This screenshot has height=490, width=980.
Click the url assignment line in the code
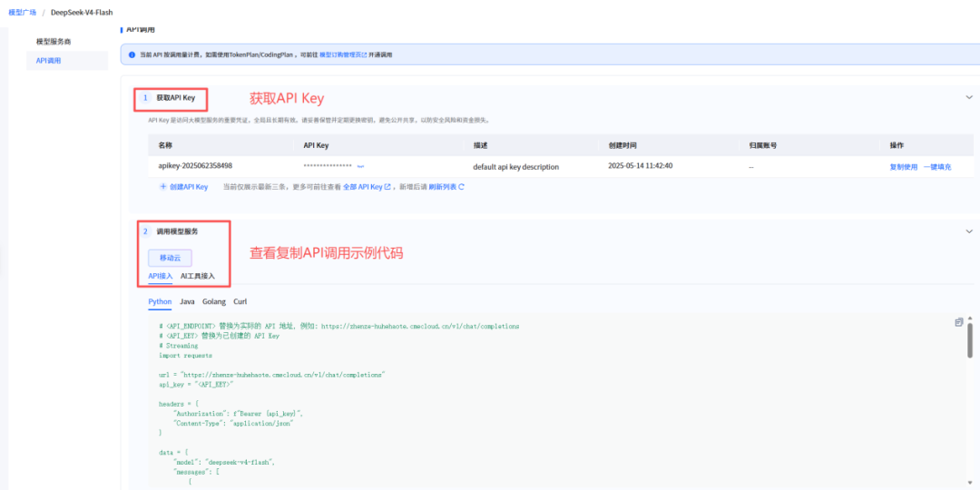(x=272, y=375)
